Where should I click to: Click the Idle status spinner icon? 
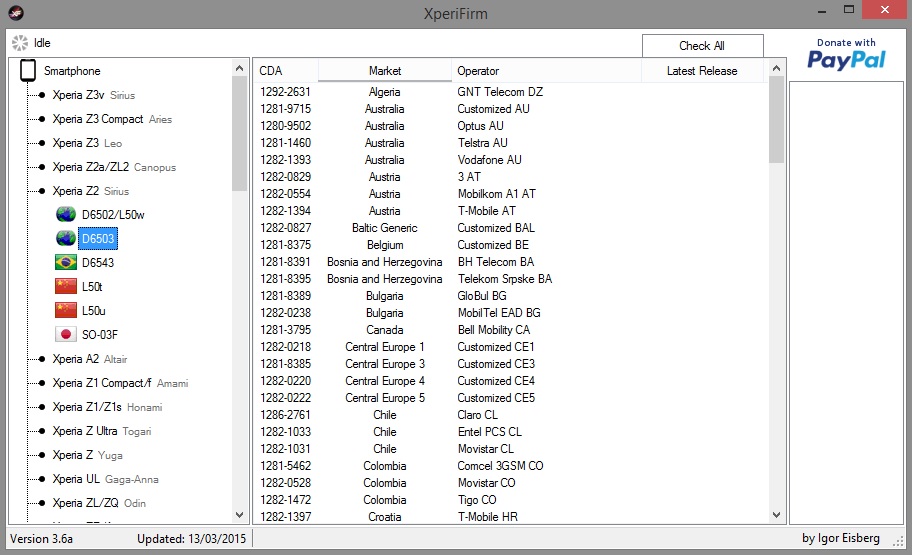pyautogui.click(x=20, y=42)
